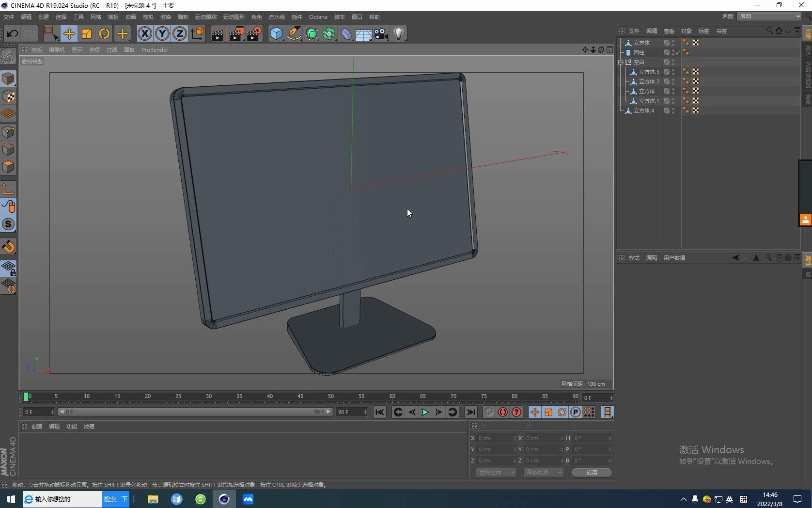Lock the Y axis with the Y button
Viewport: 812px width, 508px height.
tap(162, 33)
